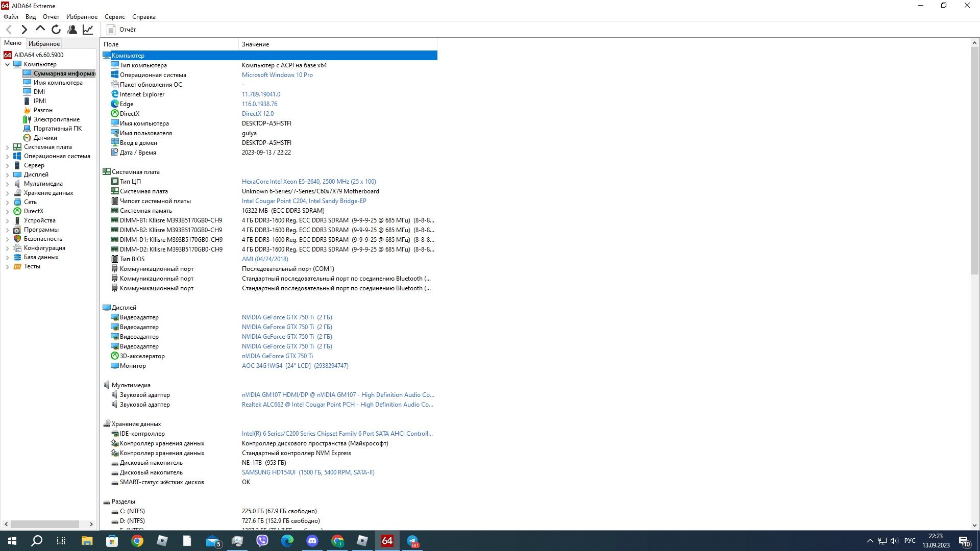Select База данных tree item
Image resolution: width=980 pixels, height=551 pixels.
pos(41,257)
